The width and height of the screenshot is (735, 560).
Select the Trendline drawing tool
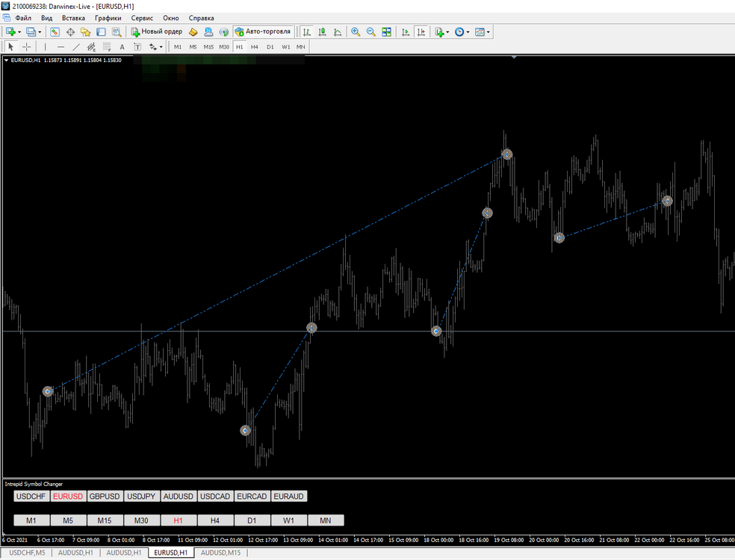coord(76,47)
